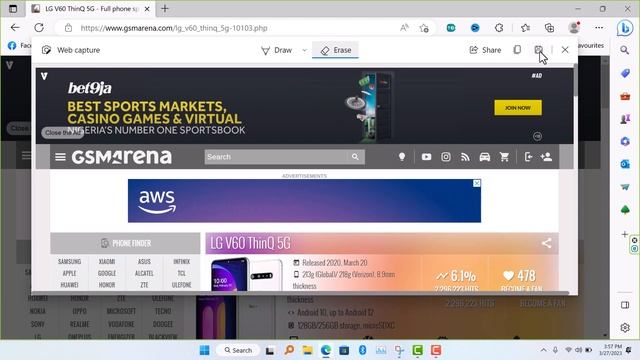
Task: Open GSMArena hamburger menu
Action: 60,157
